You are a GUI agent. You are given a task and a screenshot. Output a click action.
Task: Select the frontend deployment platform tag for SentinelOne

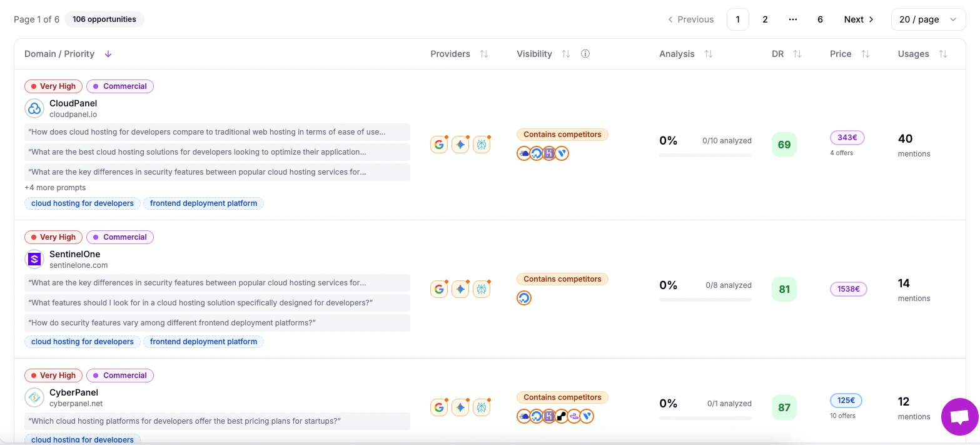pyautogui.click(x=203, y=342)
